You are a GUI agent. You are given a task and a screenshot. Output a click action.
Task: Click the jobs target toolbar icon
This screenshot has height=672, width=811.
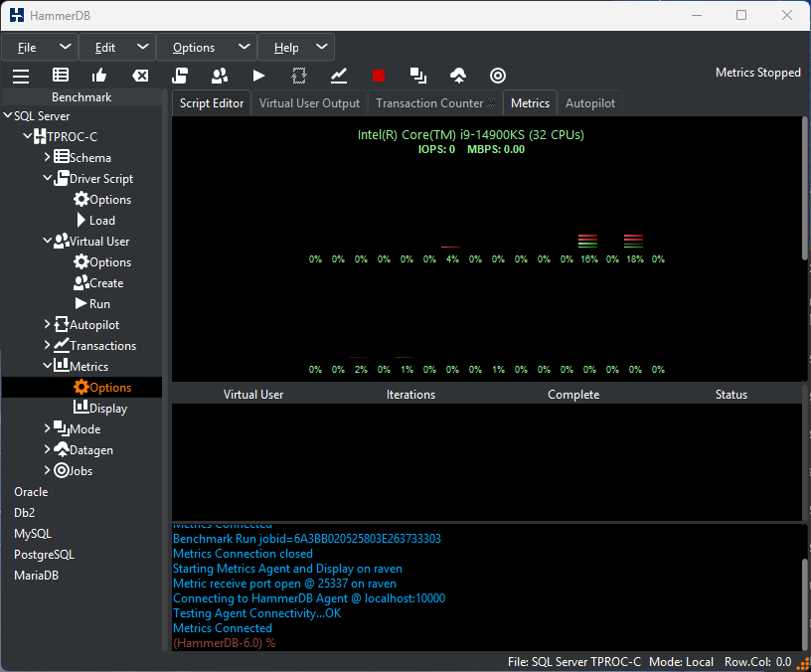click(x=498, y=76)
